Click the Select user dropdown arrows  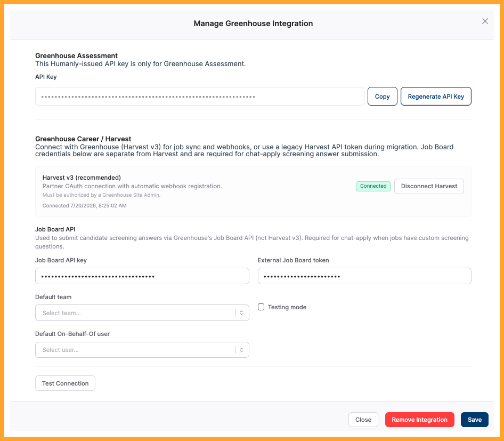click(x=241, y=350)
